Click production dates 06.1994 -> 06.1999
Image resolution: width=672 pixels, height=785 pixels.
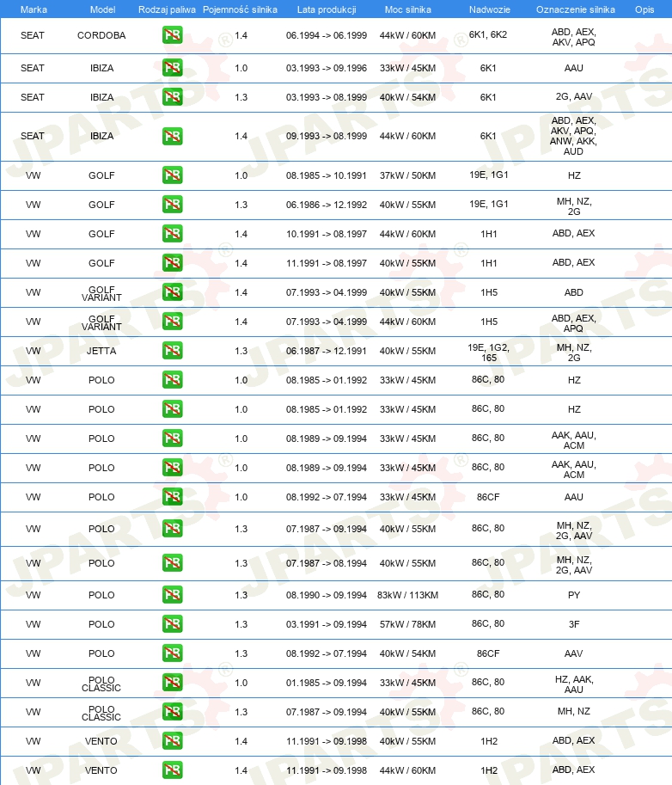[327, 35]
